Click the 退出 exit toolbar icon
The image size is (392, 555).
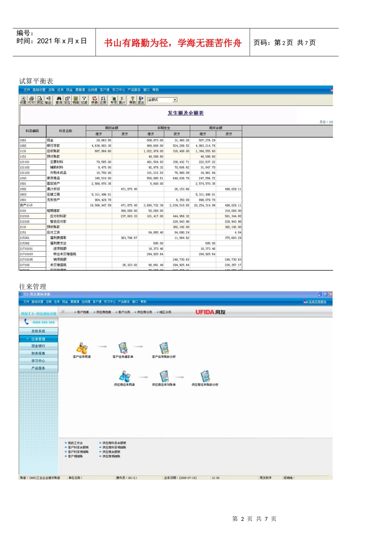coord(141,100)
